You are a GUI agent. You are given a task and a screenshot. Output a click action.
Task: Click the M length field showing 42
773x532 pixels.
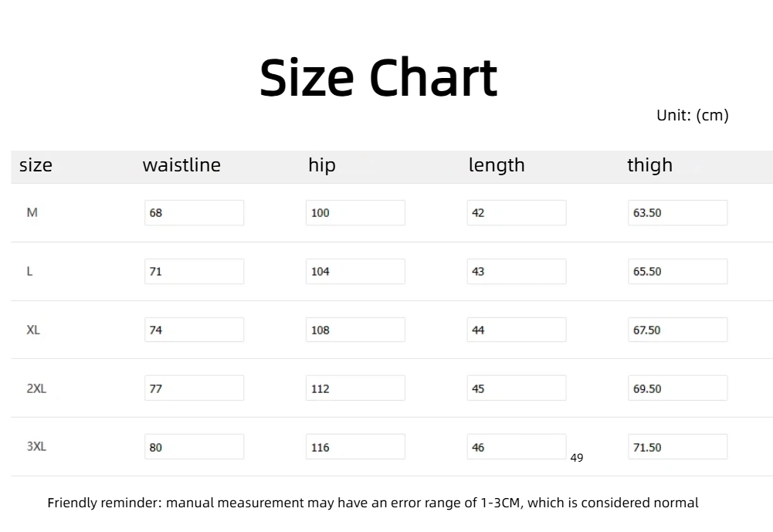[x=516, y=213]
